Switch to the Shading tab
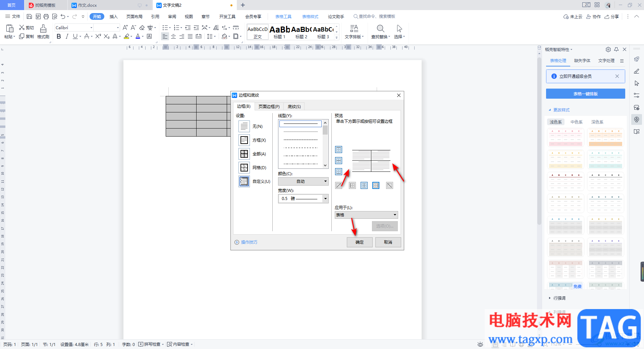Image resolution: width=644 pixels, height=349 pixels. click(x=294, y=106)
